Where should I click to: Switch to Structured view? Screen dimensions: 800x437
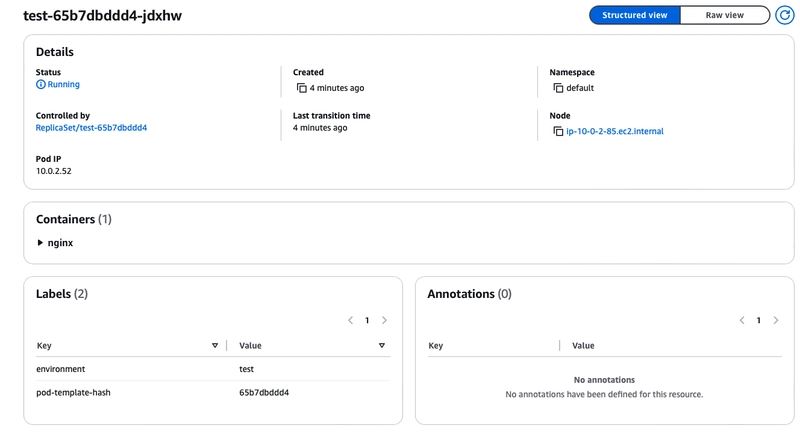pos(634,16)
